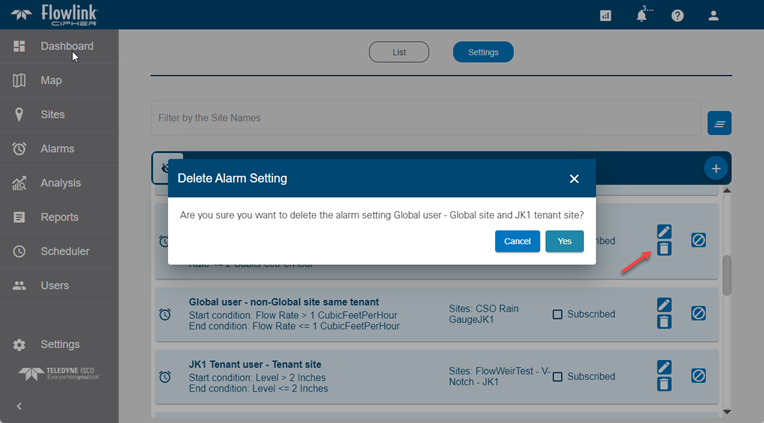Close the Delete Alarm Setting dialog
764x423 pixels.
574,178
